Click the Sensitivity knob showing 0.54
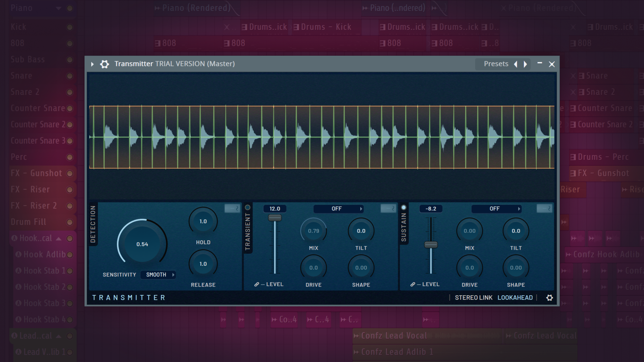 142,244
